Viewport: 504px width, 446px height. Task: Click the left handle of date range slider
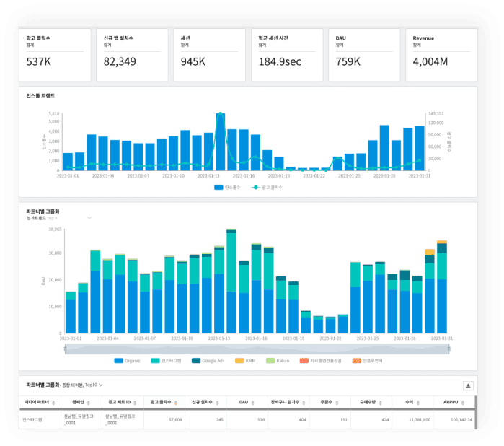pyautogui.click(x=65, y=349)
